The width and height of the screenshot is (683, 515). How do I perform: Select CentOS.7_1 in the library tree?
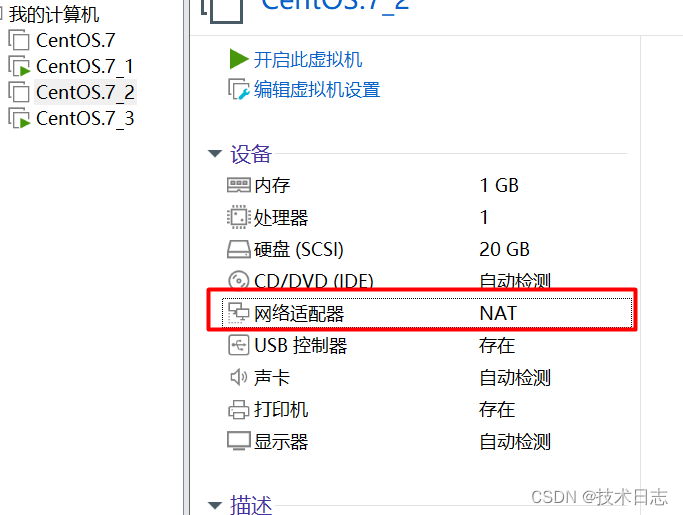[x=85, y=67]
